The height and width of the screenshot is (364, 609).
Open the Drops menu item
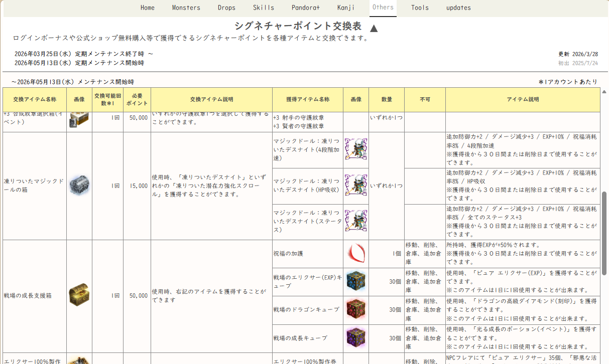point(226,8)
